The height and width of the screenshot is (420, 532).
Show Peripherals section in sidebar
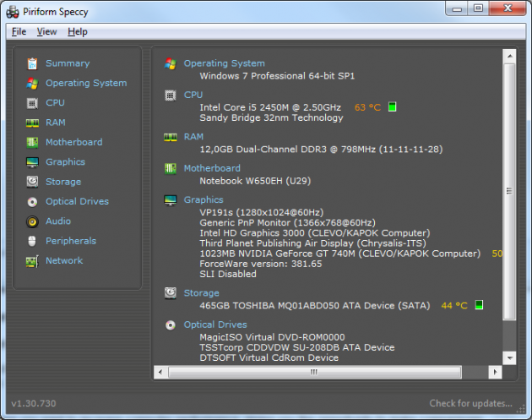click(71, 241)
